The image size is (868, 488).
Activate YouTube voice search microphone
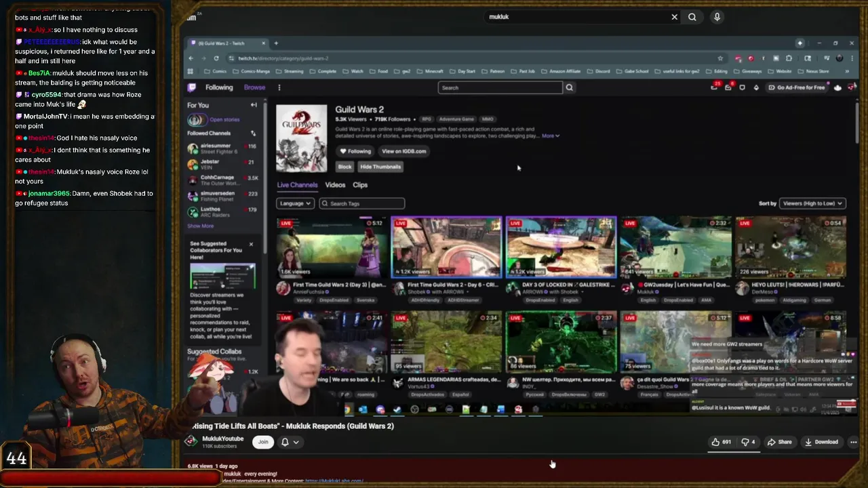(717, 17)
